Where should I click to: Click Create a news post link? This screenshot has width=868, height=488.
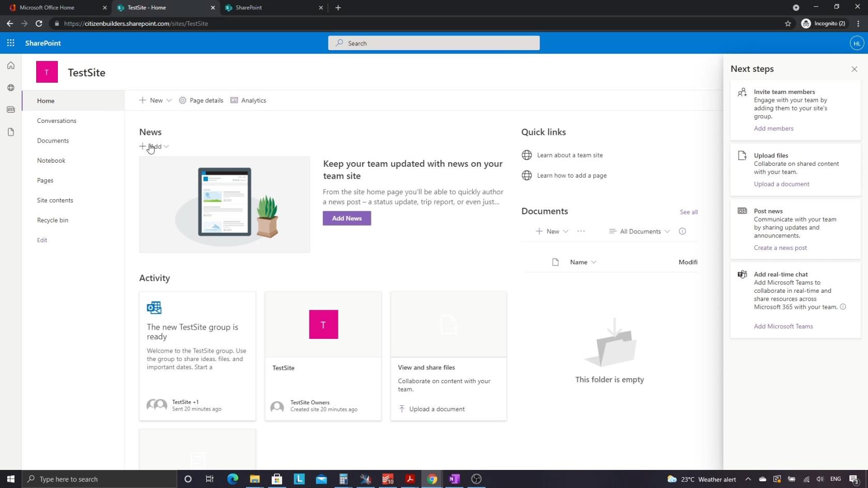(780, 248)
